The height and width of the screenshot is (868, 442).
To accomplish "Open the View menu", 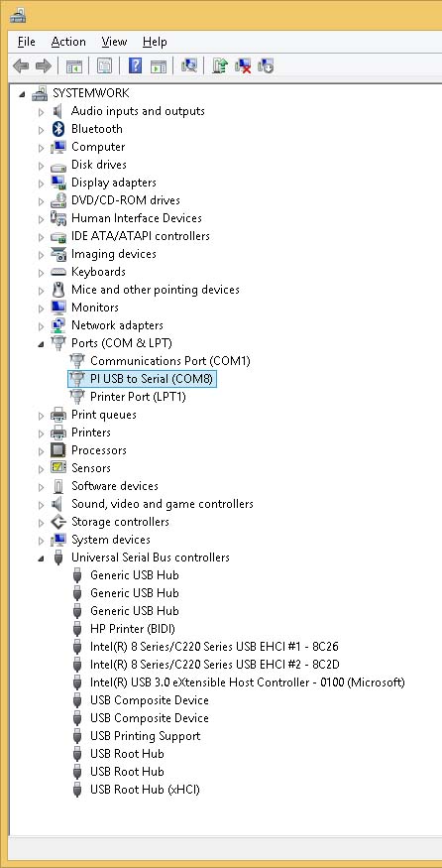I will pyautogui.click(x=115, y=42).
